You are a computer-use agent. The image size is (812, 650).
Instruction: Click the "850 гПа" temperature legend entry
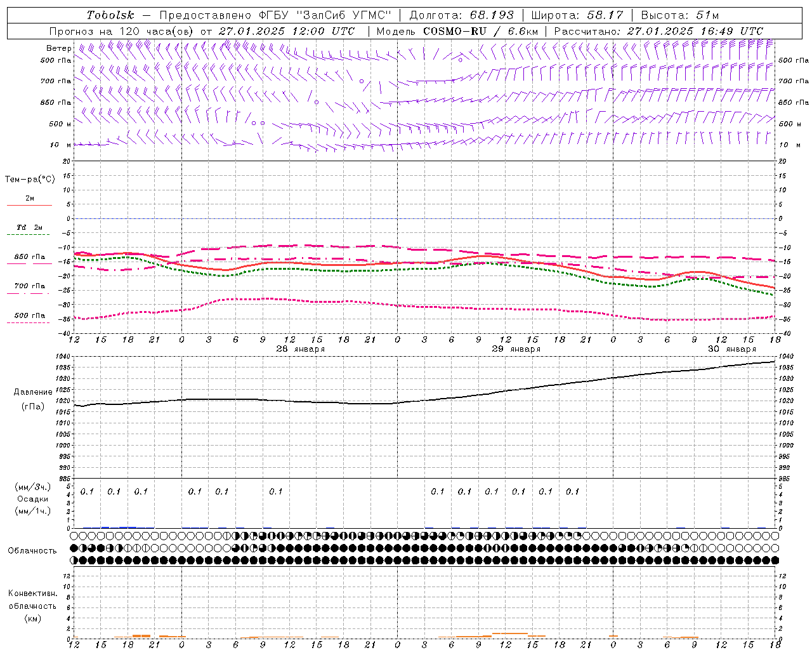coord(29,257)
